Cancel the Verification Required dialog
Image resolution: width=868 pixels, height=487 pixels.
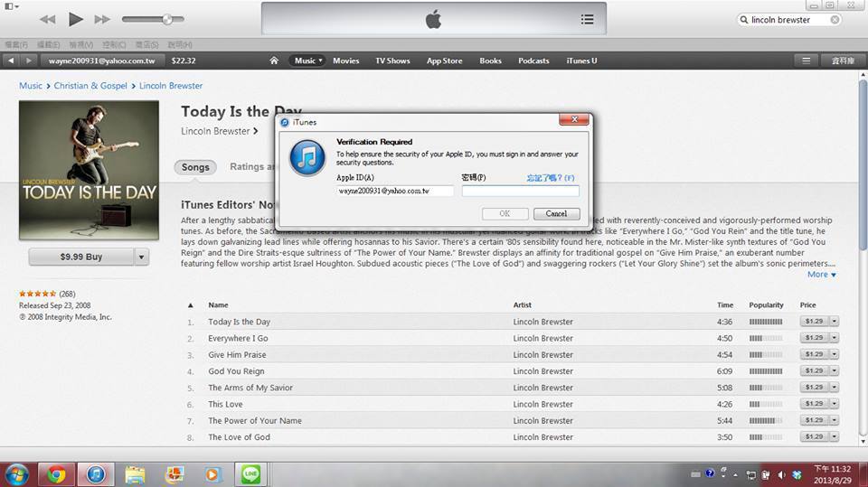[556, 213]
